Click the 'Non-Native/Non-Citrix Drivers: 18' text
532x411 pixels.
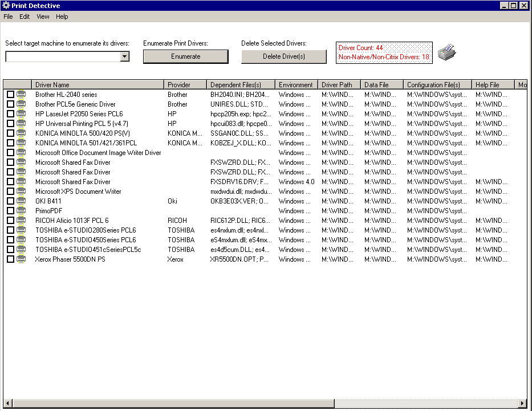pyautogui.click(x=384, y=57)
